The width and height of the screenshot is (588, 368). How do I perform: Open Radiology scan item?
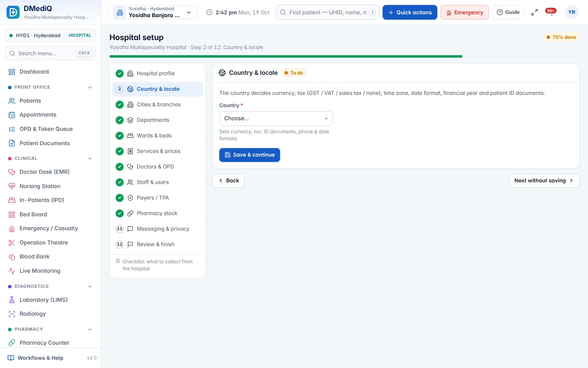tap(50, 314)
